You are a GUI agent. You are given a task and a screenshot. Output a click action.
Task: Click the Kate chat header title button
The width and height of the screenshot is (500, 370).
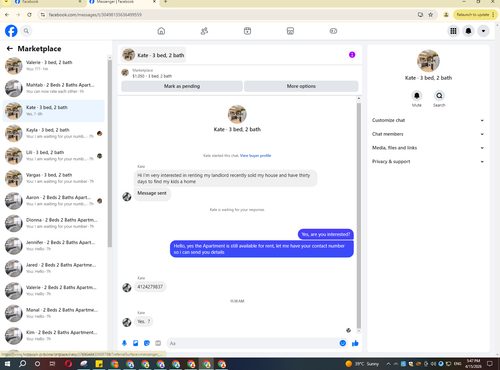153,55
